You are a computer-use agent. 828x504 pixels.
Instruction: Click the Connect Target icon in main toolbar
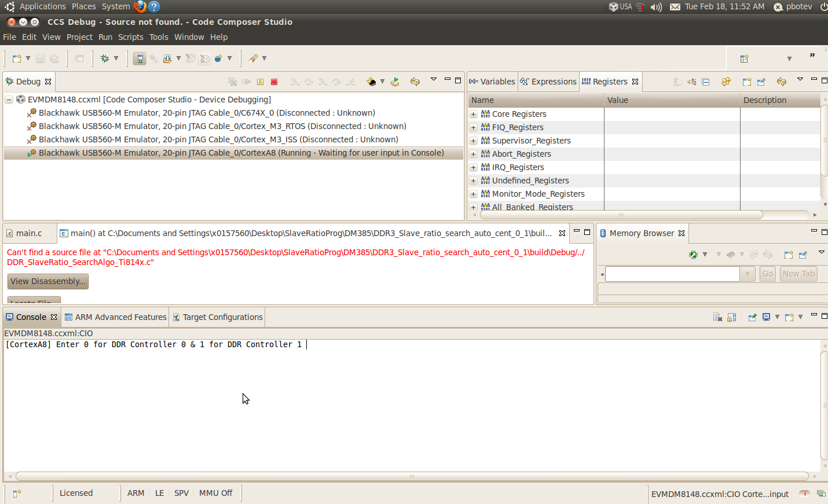(140, 58)
